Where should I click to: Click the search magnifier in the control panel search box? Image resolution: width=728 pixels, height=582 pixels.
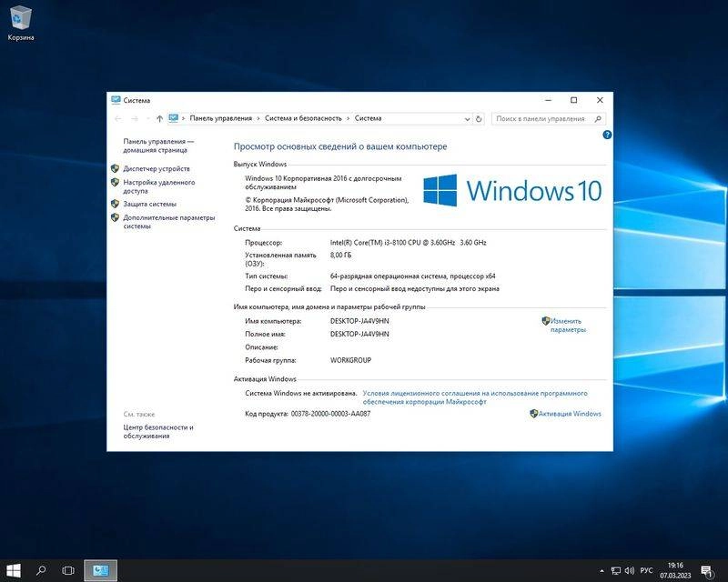pyautogui.click(x=598, y=119)
